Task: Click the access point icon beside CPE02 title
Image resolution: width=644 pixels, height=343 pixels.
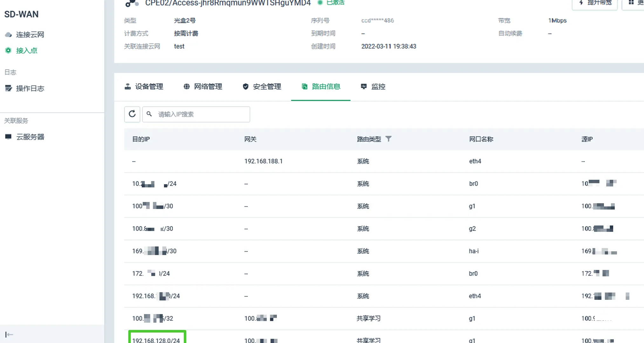Action: [x=132, y=3]
